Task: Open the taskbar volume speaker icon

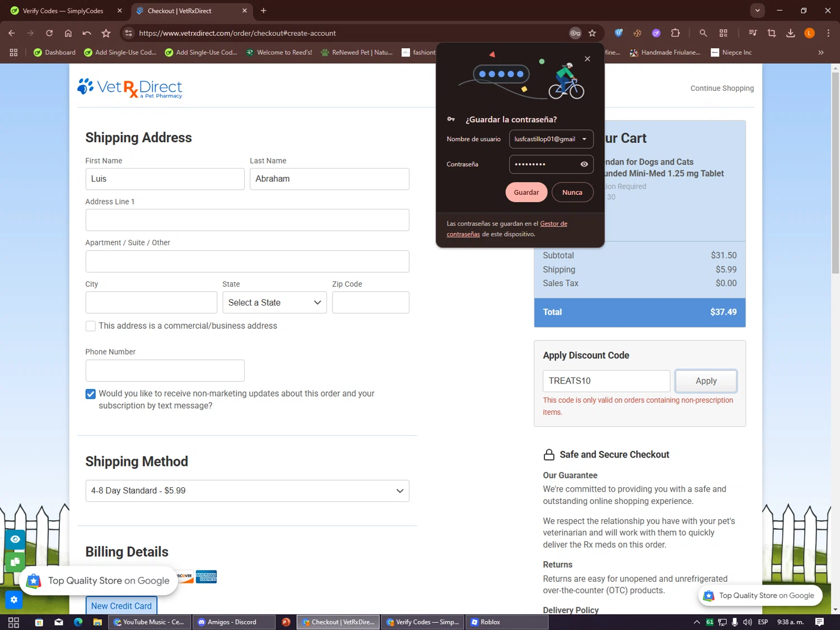Action: click(x=747, y=622)
